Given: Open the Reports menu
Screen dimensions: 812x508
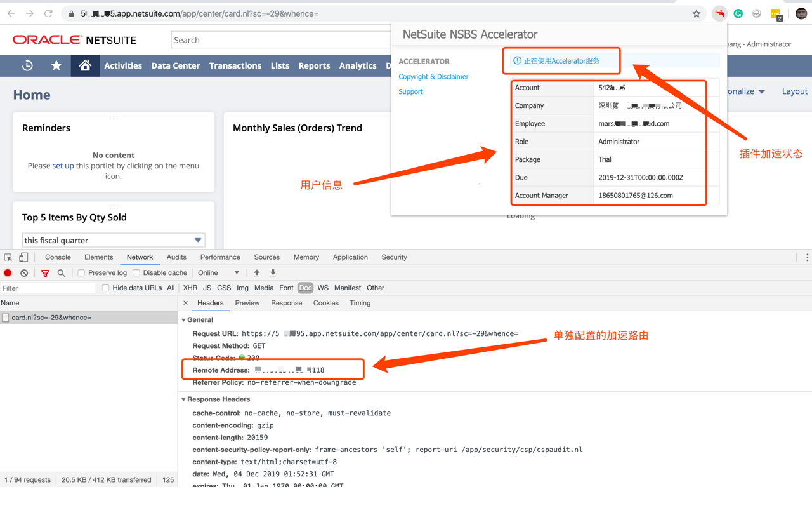Looking at the screenshot, I should (314, 65).
